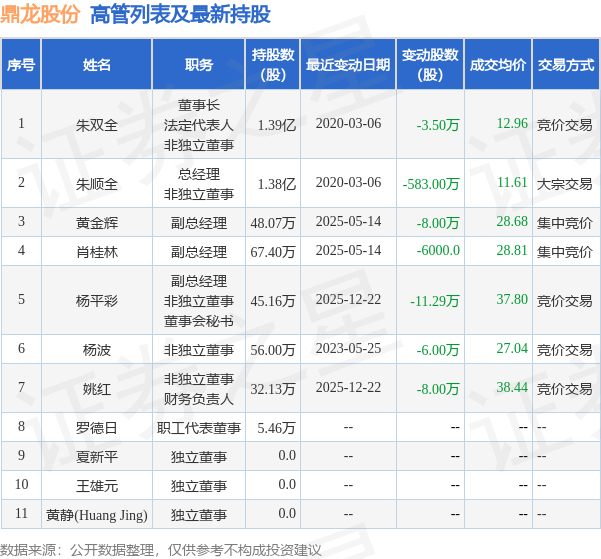Click the name 黄金辉

point(97,223)
